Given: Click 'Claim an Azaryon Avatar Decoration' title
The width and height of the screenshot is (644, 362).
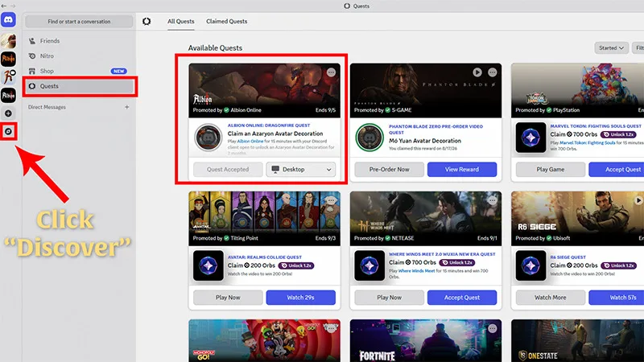Looking at the screenshot, I should point(275,134).
